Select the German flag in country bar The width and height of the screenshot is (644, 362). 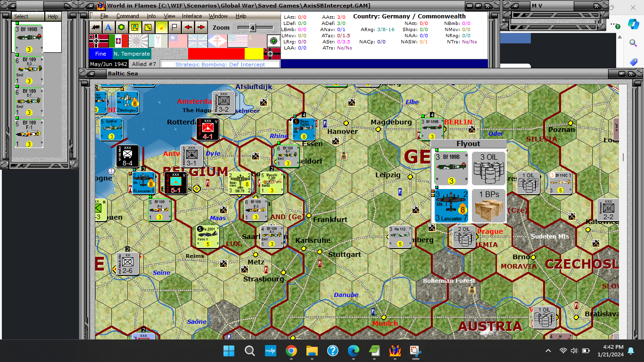(99, 41)
